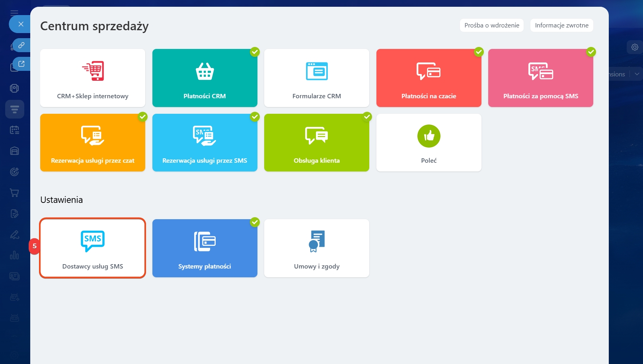643x364 pixels.
Task: Click the Prośba o wdrożenie button
Action: (x=491, y=25)
